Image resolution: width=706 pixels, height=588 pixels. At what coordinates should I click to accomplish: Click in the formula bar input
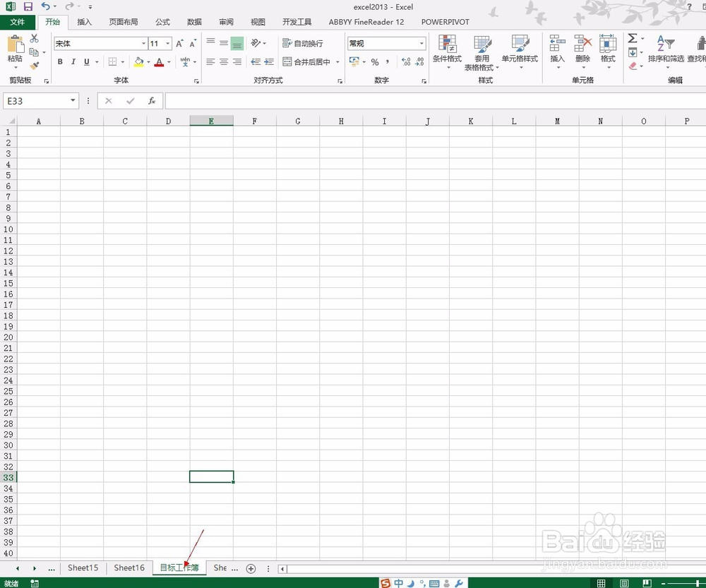[x=436, y=101]
